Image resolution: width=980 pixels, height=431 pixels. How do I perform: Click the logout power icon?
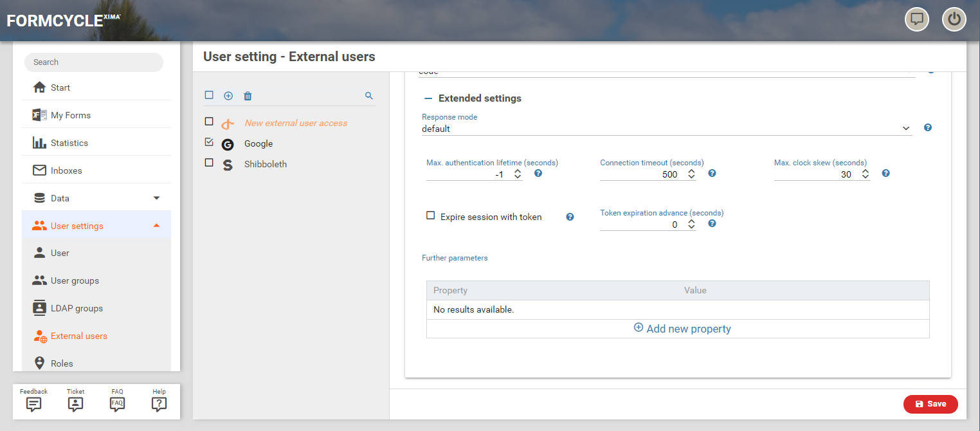tap(954, 19)
